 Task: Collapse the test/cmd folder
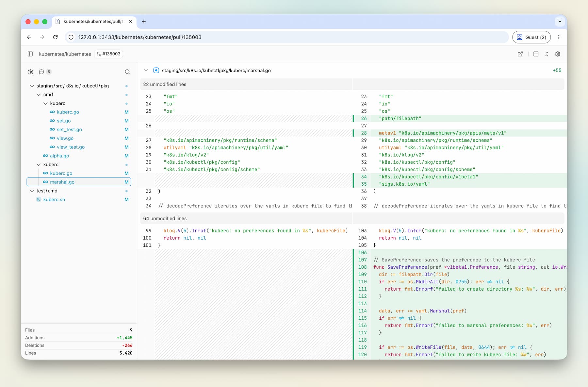(x=32, y=191)
